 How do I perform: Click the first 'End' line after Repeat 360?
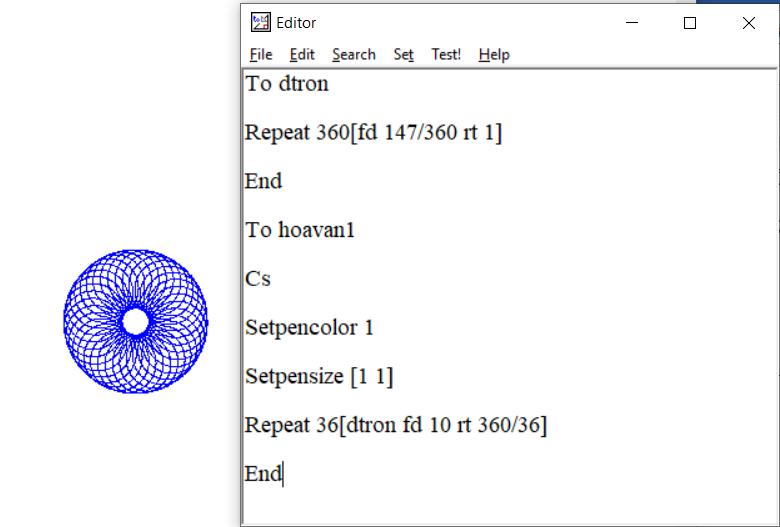[264, 181]
